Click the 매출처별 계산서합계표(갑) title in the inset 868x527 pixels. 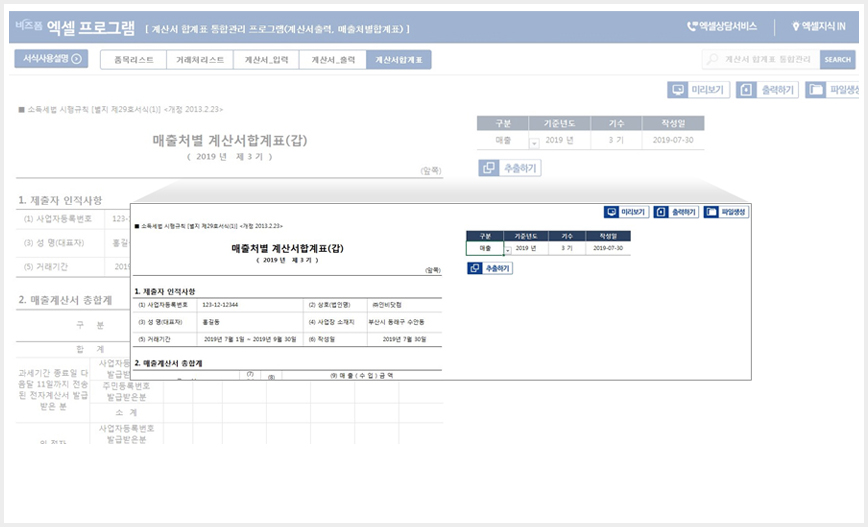click(x=287, y=248)
